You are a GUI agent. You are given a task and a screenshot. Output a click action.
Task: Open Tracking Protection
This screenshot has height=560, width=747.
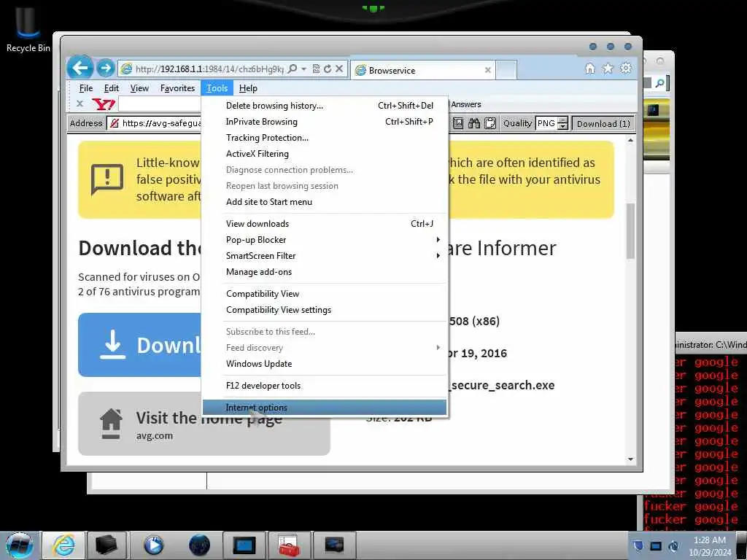point(325,138)
